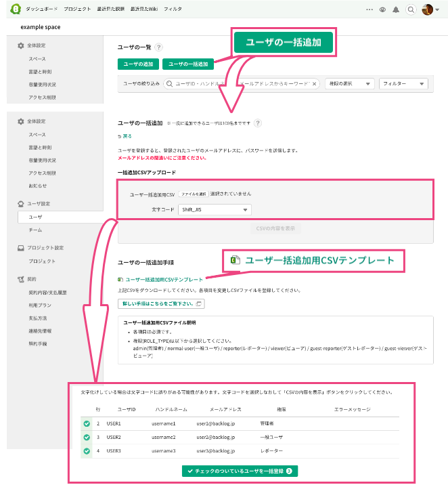This screenshot has width=448, height=485.
Task: Click the red メールアドレスの間違いにご注意ください warning
Action: click(x=162, y=158)
